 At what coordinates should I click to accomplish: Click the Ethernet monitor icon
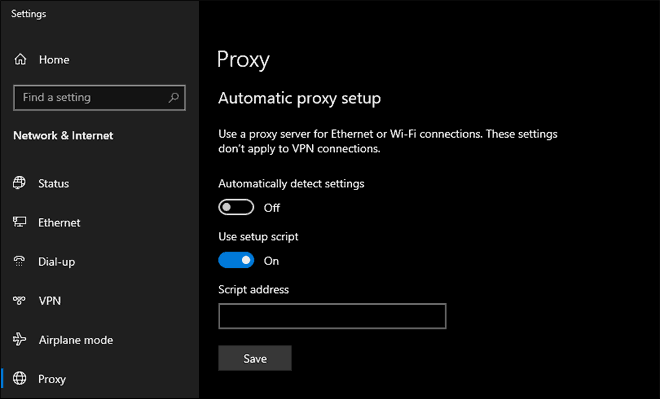click(19, 222)
